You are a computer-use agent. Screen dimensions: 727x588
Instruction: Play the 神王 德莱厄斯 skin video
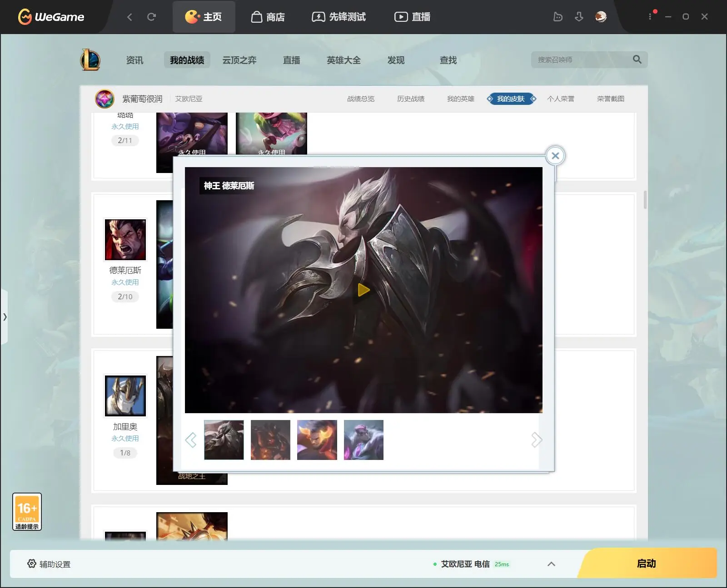pyautogui.click(x=363, y=290)
